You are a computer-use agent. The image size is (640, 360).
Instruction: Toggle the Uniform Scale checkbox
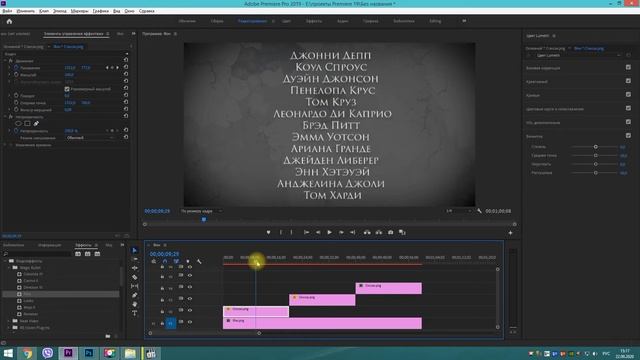67,89
